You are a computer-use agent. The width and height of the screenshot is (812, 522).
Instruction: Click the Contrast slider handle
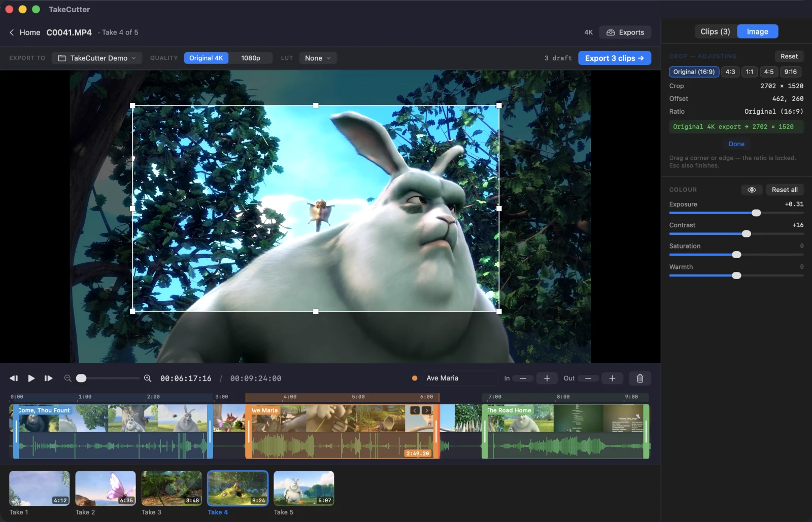point(747,234)
